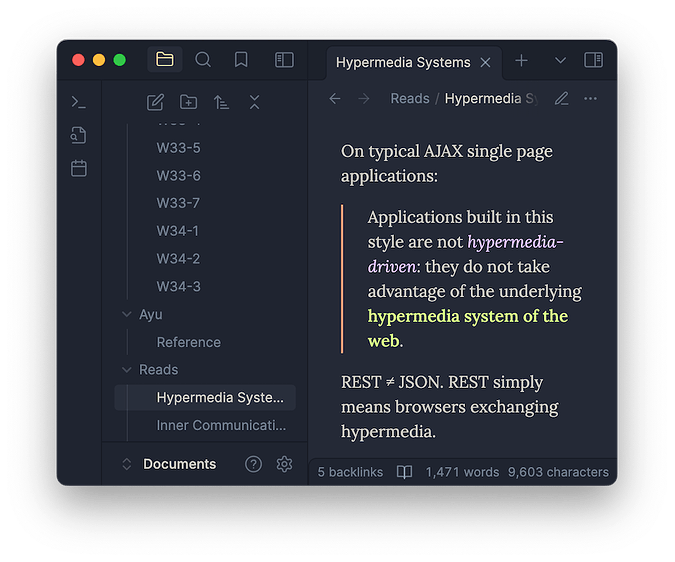675x562 pixels.
Task: Create a new note with pencil icon
Action: (x=155, y=102)
